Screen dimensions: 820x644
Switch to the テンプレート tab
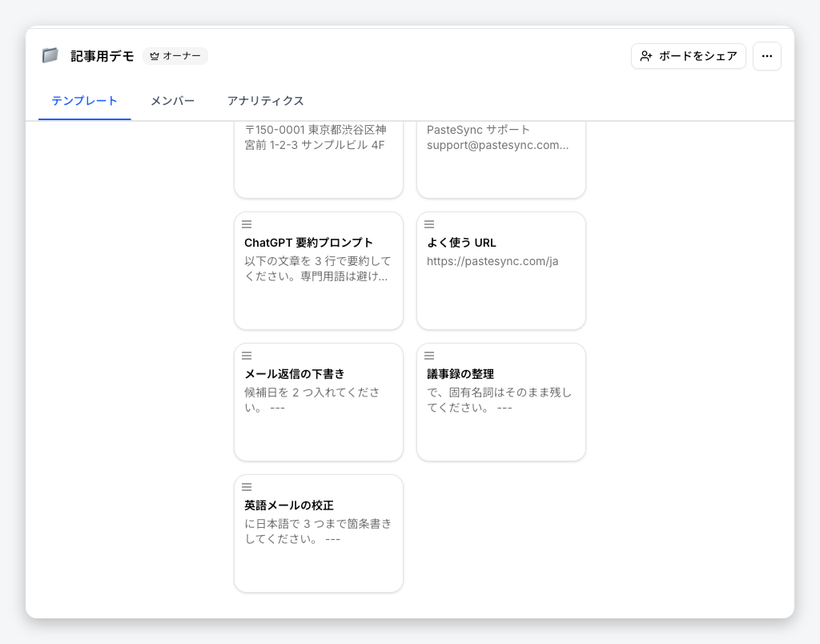(84, 101)
